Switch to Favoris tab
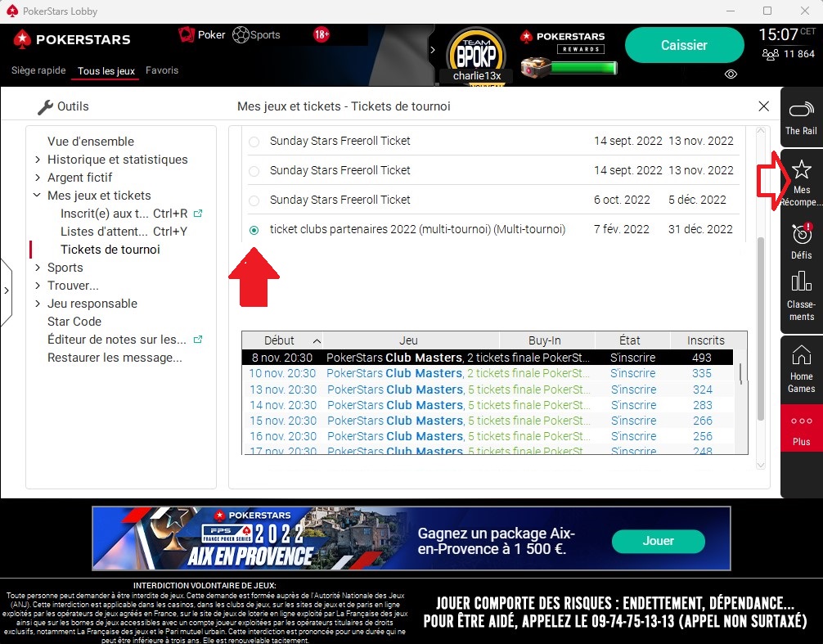823x644 pixels. pyautogui.click(x=162, y=70)
